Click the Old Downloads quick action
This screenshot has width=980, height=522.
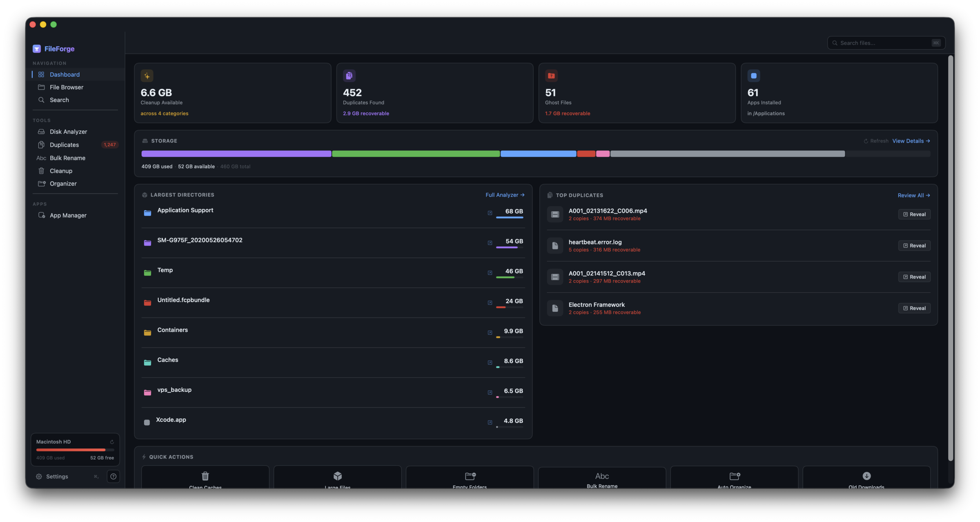(x=866, y=478)
